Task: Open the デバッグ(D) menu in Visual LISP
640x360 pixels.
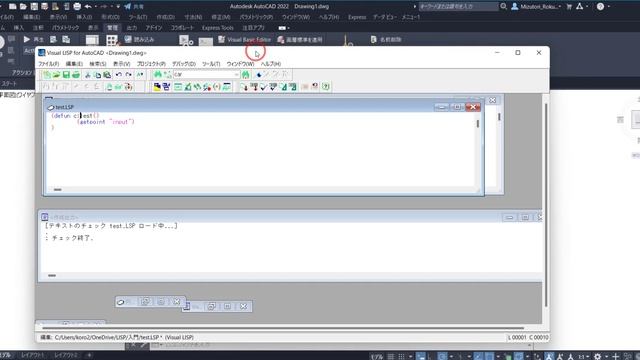Action: [184, 64]
